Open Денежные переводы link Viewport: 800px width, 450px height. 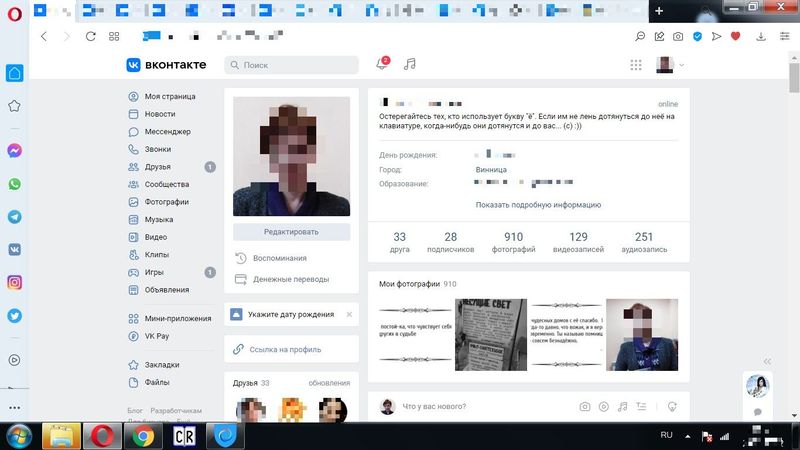[290, 279]
